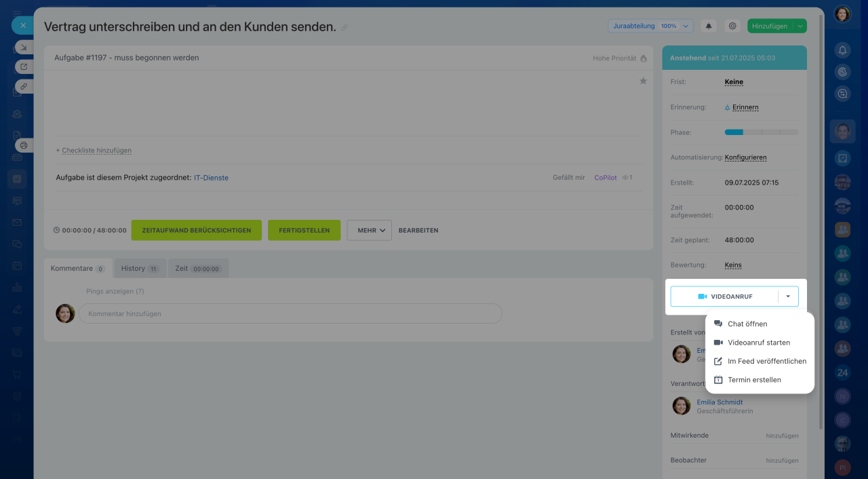
Task: Click the Videoanruf camera button
Action: tap(724, 296)
